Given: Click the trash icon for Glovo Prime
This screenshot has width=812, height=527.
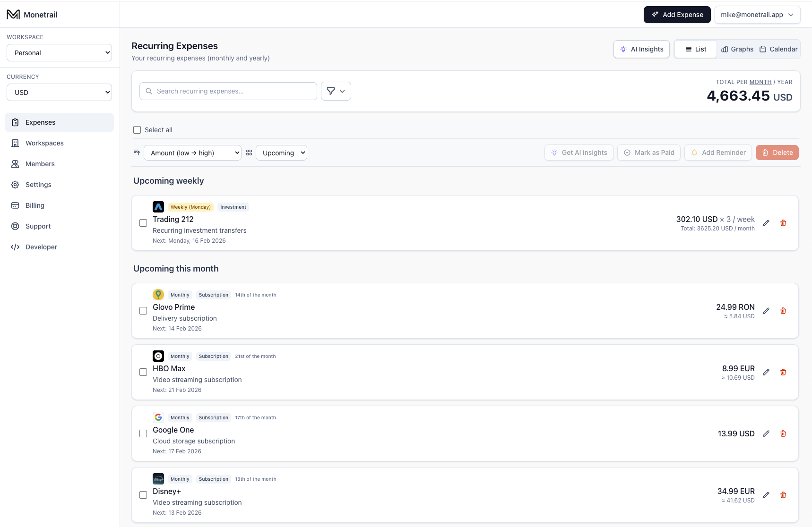Looking at the screenshot, I should coord(783,311).
